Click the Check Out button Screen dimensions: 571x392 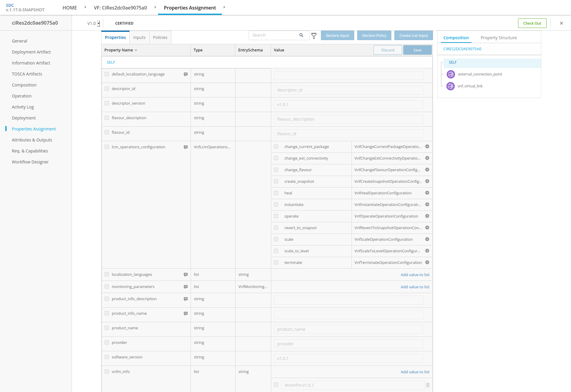[x=532, y=23]
